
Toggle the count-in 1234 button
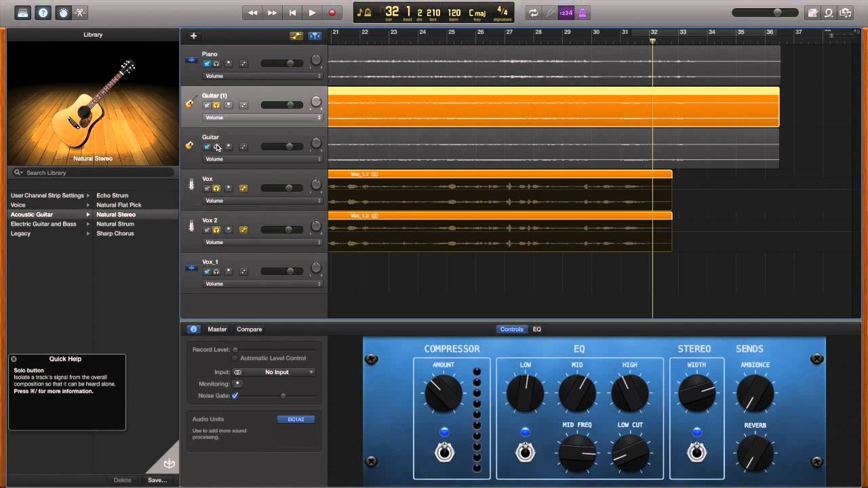pyautogui.click(x=566, y=12)
